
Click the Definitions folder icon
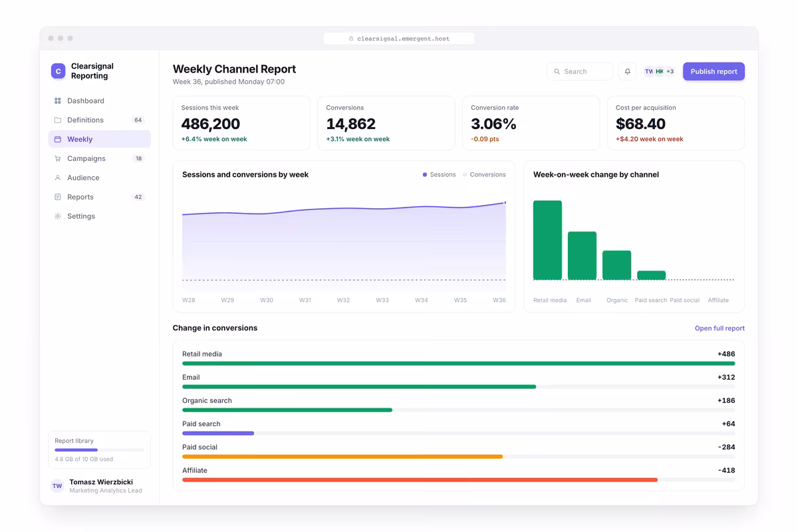58,120
